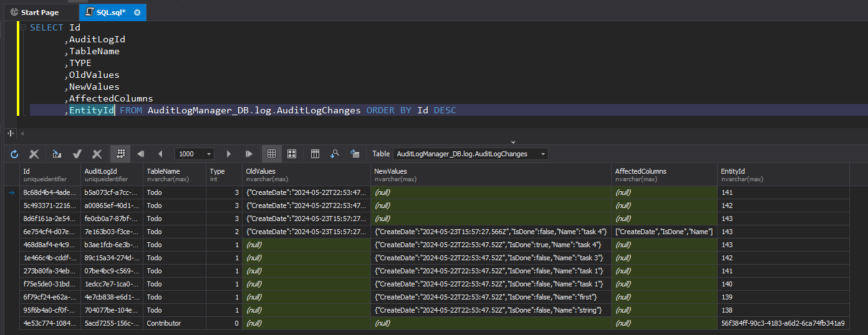Close the SQL.sql tab
Viewport: 868px width, 335px height.
pyautogui.click(x=137, y=12)
